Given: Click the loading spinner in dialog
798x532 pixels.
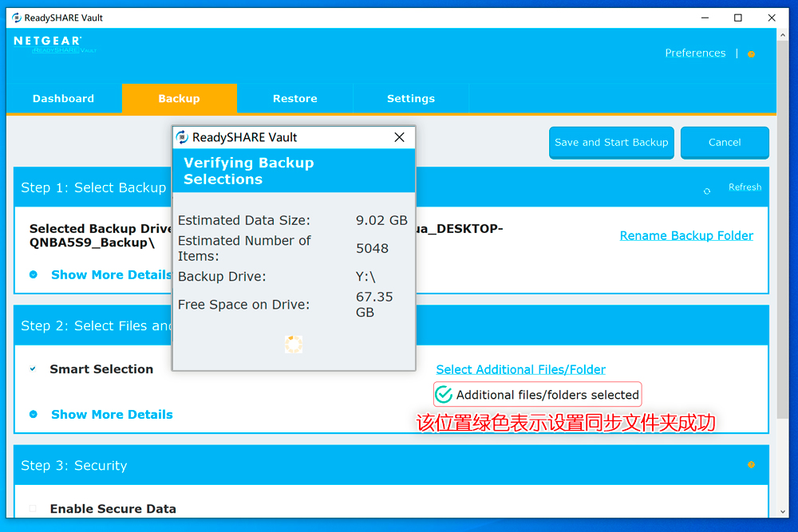Looking at the screenshot, I should (x=294, y=345).
